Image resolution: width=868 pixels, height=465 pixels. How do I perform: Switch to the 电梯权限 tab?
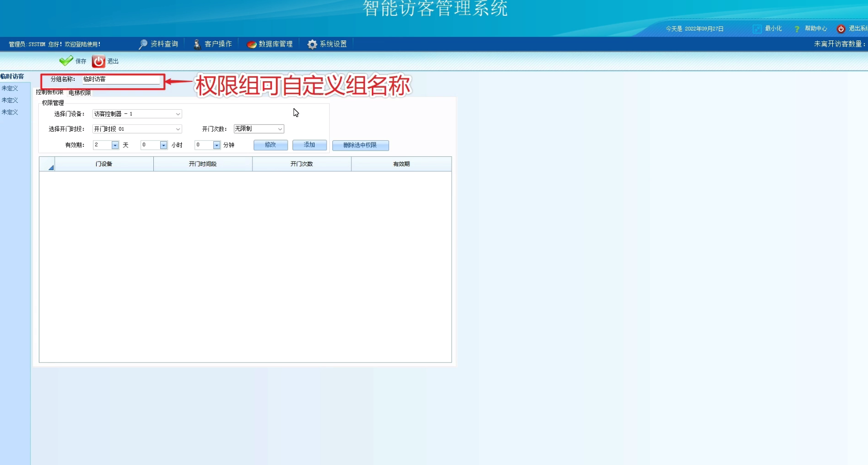[x=80, y=93]
